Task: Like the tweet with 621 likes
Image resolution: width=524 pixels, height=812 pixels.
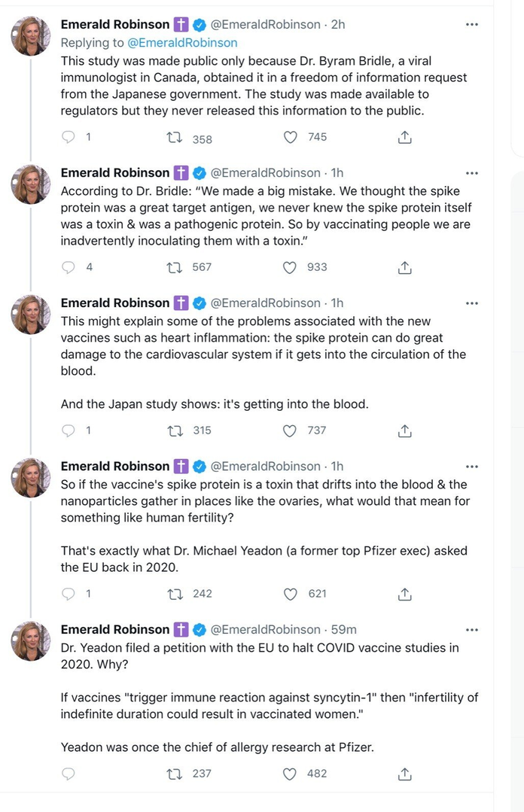Action: (x=290, y=594)
